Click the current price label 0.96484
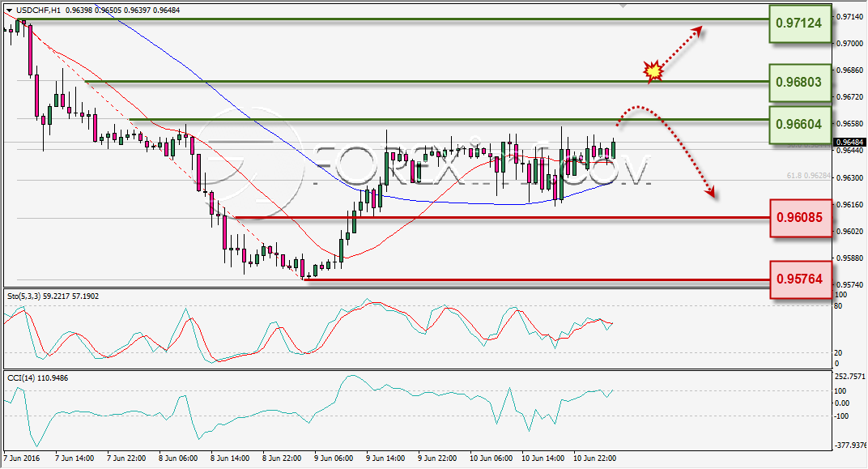This screenshot has height=469, width=868. [849, 143]
